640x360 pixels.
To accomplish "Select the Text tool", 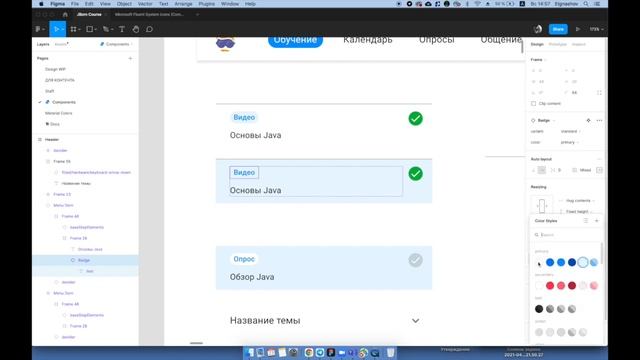I will (122, 29).
